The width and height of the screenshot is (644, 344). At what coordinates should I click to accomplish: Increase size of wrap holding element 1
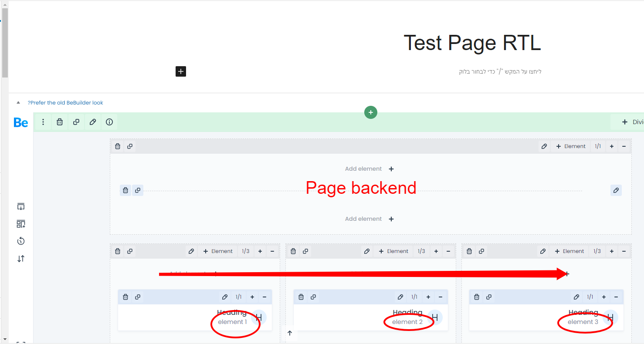[260, 251]
